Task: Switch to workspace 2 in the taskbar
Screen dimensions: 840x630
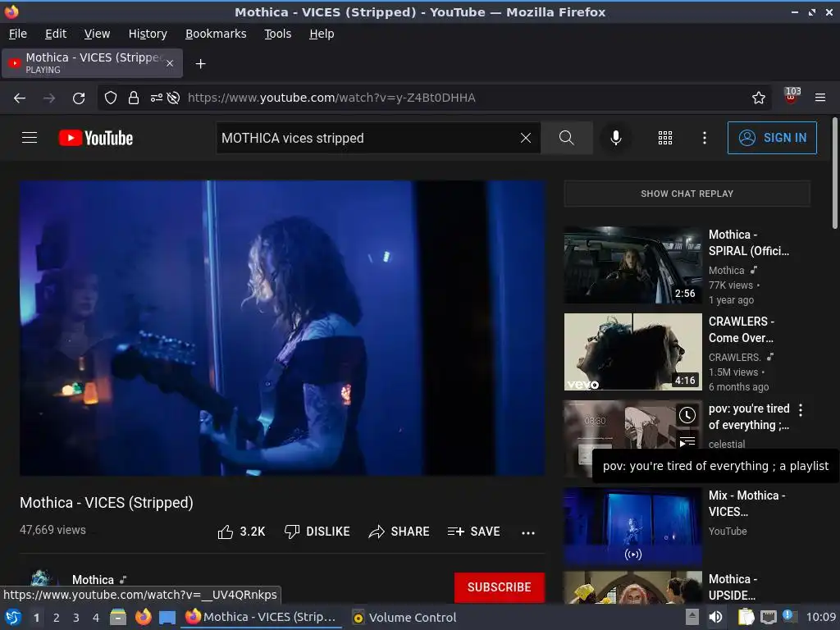Action: pyautogui.click(x=57, y=618)
